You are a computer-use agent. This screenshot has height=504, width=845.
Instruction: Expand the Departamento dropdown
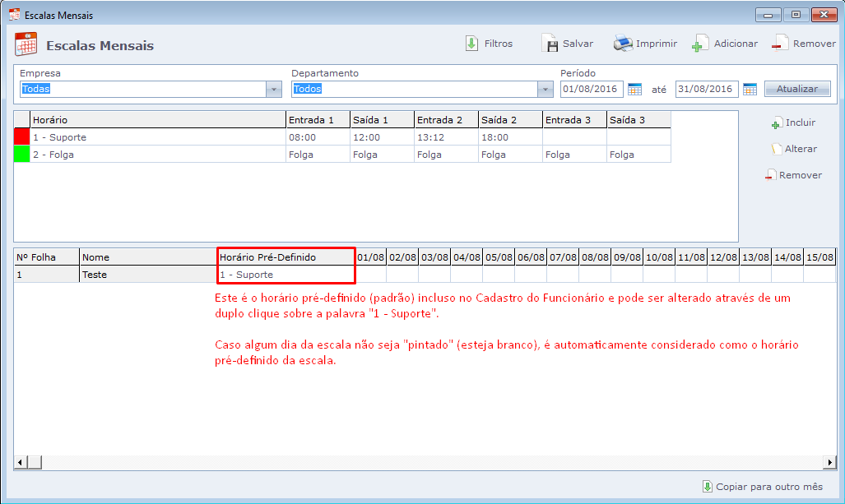(545, 90)
